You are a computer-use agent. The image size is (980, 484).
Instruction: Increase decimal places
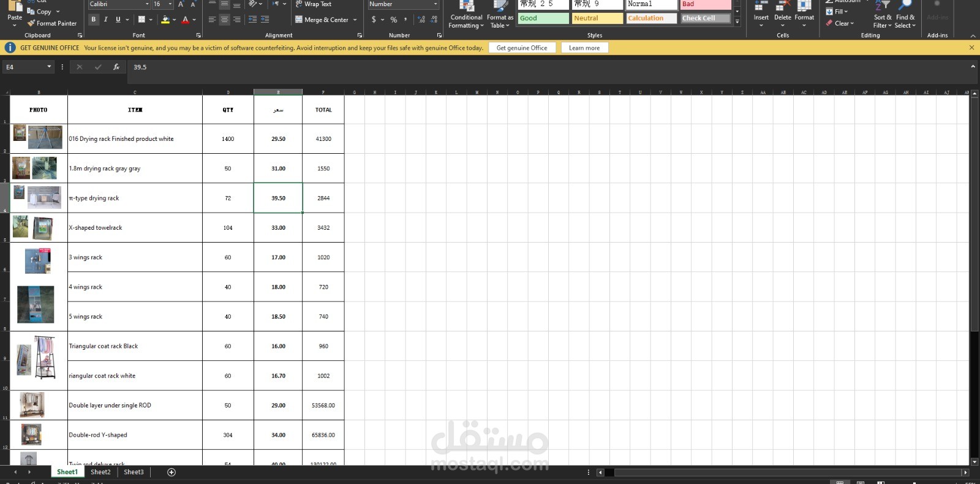[x=421, y=20]
